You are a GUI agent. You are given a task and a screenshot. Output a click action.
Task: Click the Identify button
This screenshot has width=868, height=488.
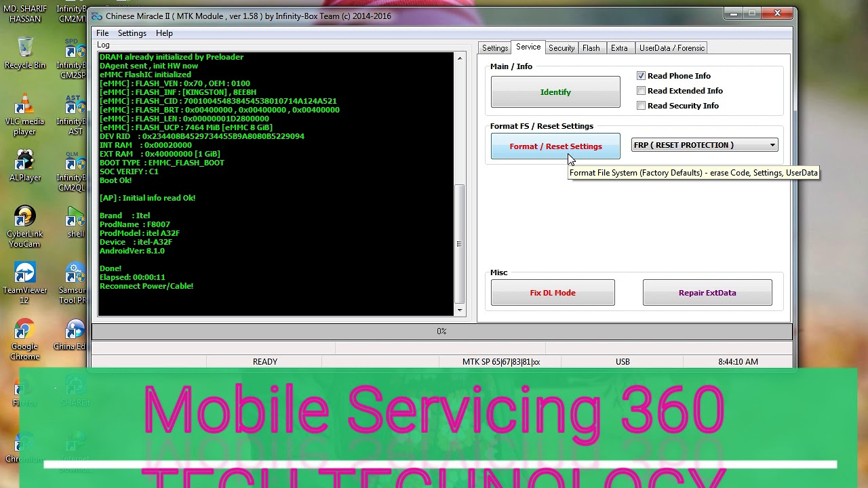click(x=555, y=92)
